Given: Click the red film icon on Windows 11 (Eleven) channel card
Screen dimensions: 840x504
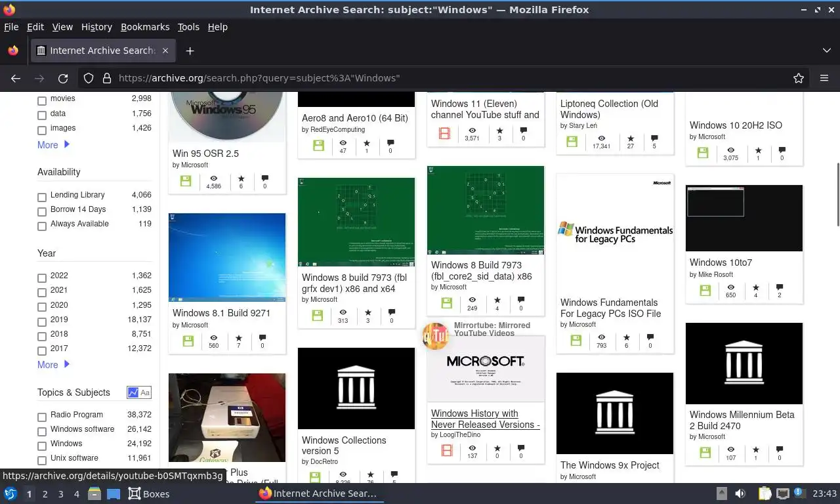Looking at the screenshot, I should 445,134.
